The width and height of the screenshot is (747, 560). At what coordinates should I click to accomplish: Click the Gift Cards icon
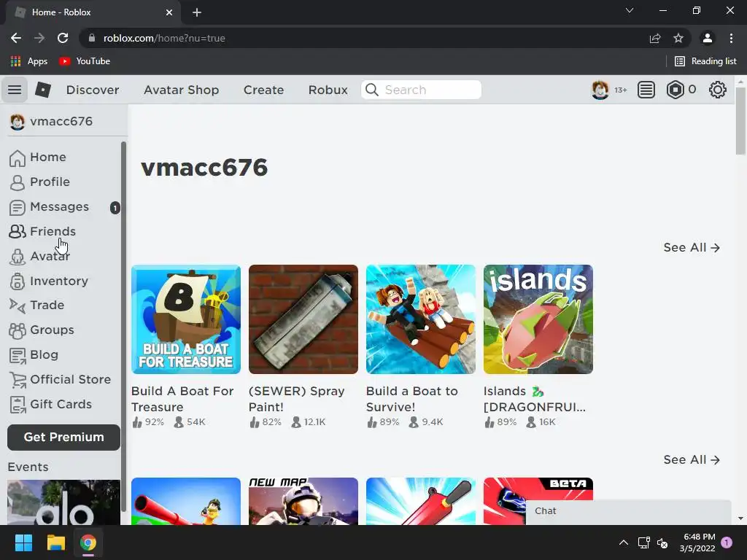click(18, 405)
